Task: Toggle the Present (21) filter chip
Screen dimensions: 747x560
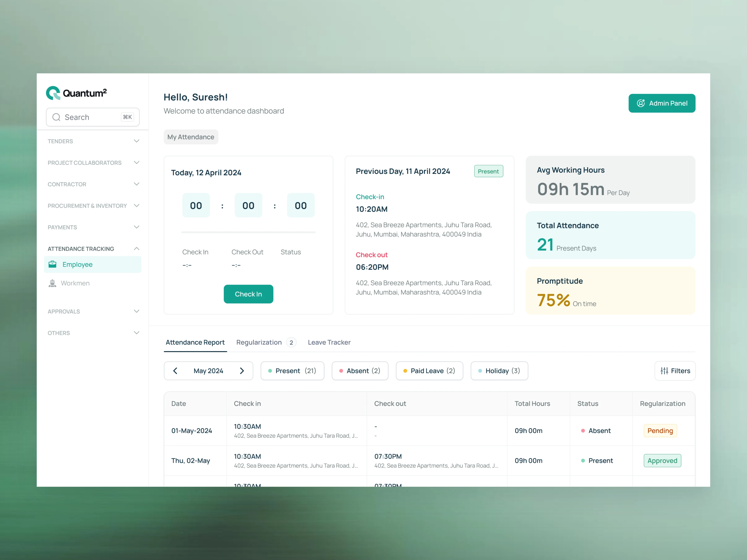Action: pos(292,371)
